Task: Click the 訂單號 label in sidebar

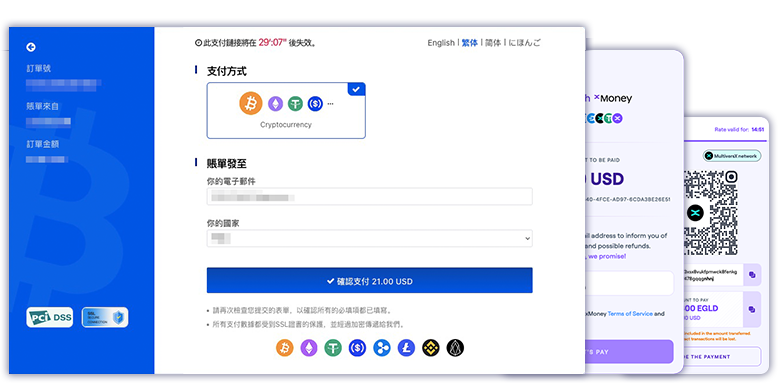Action: tap(39, 68)
